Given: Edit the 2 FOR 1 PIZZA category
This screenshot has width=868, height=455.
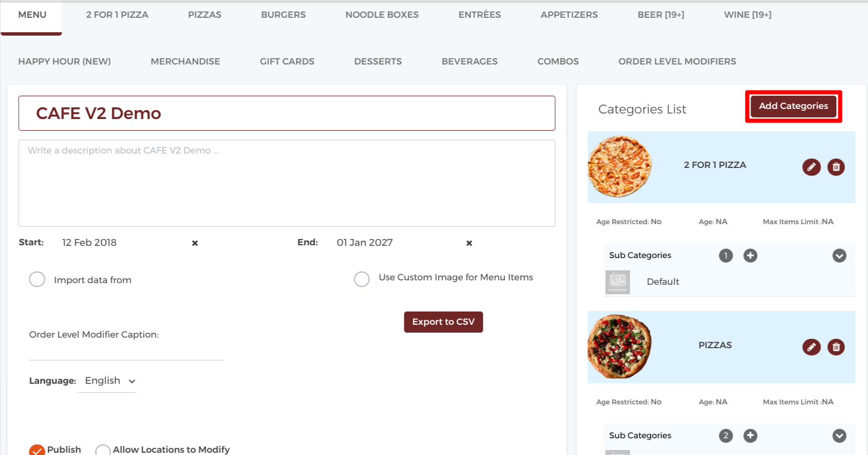Looking at the screenshot, I should pos(811,167).
